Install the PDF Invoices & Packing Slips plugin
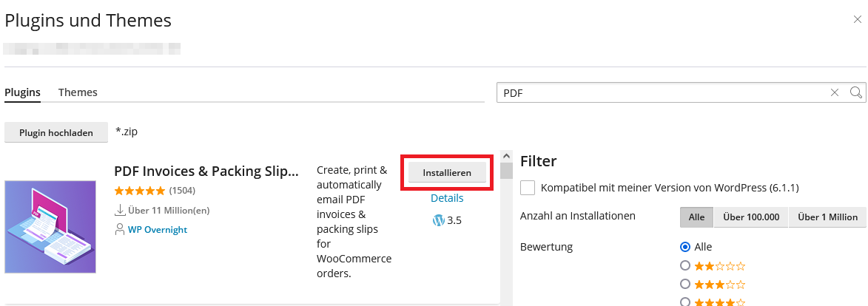The height and width of the screenshot is (306, 868). point(447,173)
